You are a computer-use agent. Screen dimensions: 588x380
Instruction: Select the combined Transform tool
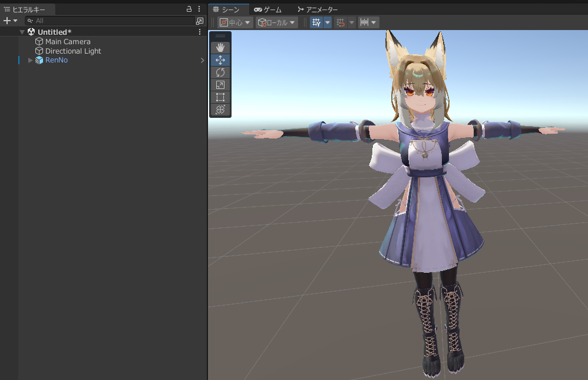[220, 110]
